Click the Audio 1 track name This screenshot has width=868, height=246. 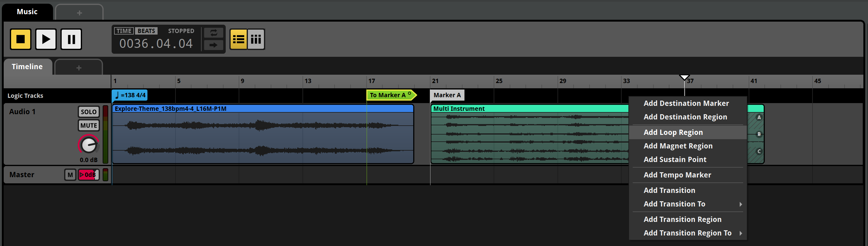tap(22, 112)
